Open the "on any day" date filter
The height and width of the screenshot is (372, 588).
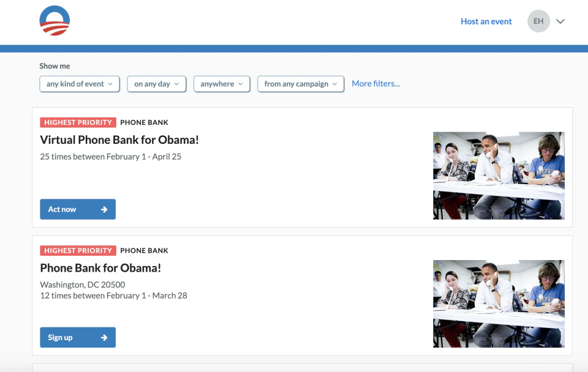coord(156,84)
